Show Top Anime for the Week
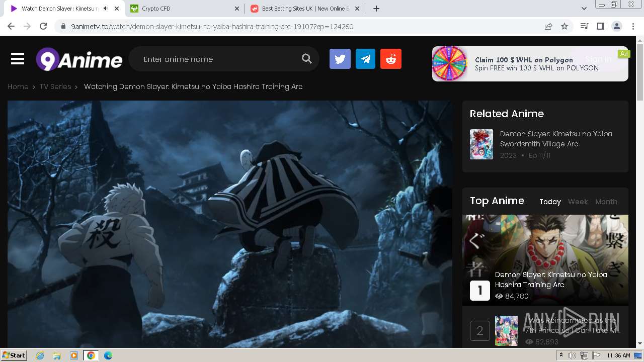 point(578,202)
